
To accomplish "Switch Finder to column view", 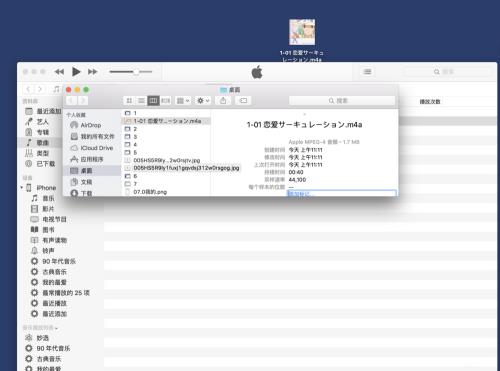I will click(153, 101).
